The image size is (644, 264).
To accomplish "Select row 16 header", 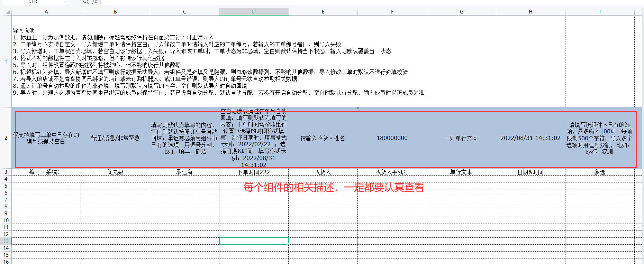I will 6,262.
